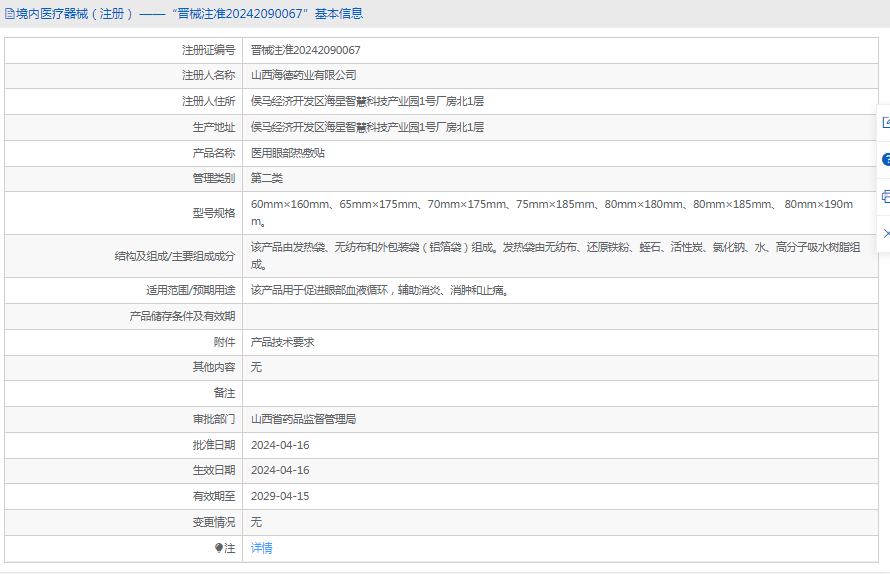This screenshot has width=890, height=574.
Task: Click the print icon in right sidebar
Action: tap(885, 196)
